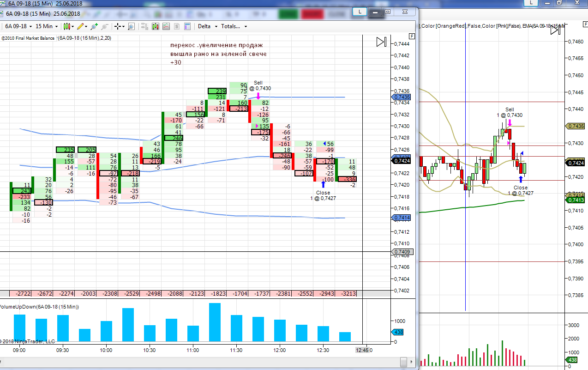Screen dimensions: 588x370
Task: Click the cumulative delta cell -2943
Action: tap(323, 293)
